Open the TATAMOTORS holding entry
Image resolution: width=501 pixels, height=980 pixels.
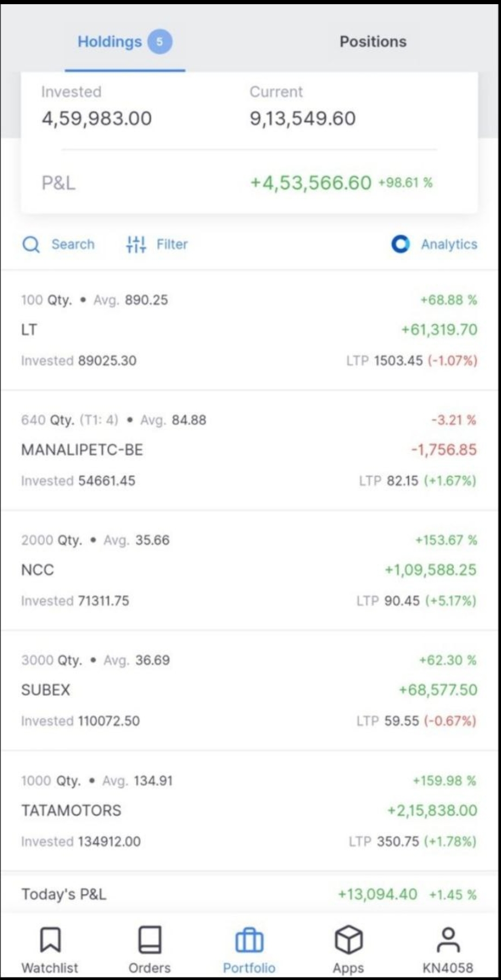pyautogui.click(x=249, y=811)
